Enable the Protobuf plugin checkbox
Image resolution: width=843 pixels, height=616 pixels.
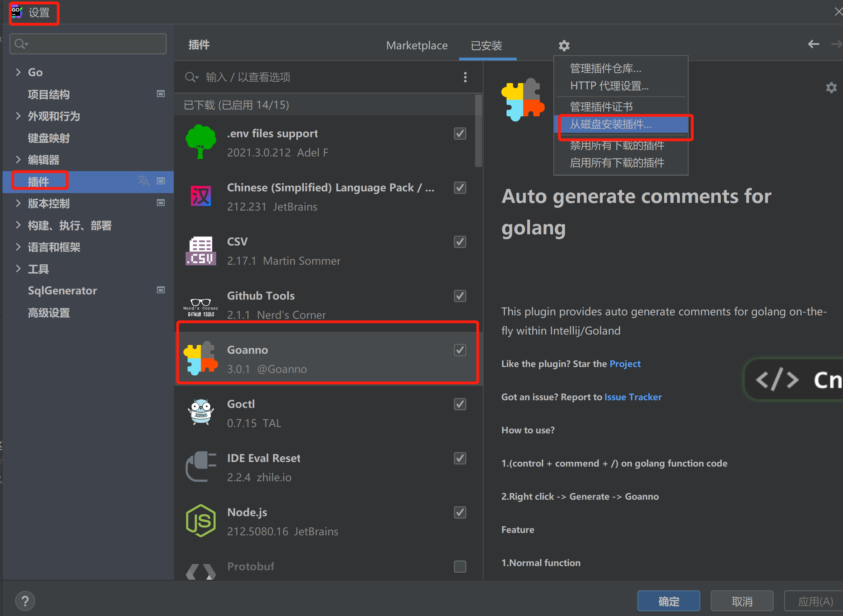pos(460,566)
